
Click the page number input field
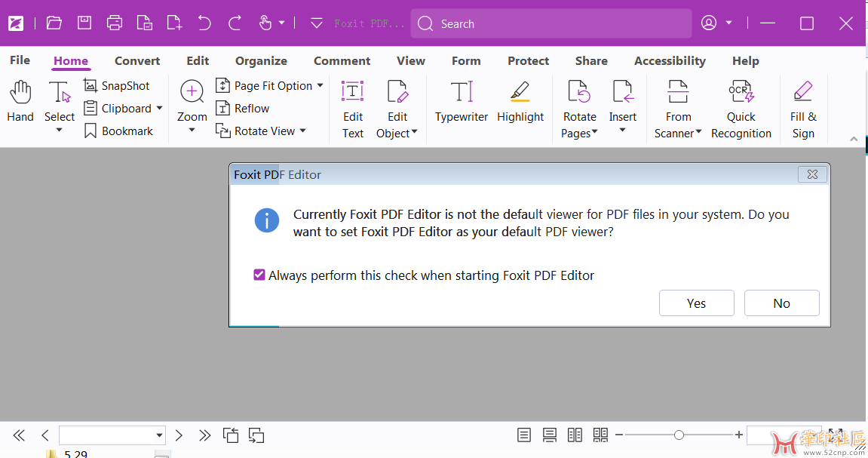pyautogui.click(x=107, y=435)
